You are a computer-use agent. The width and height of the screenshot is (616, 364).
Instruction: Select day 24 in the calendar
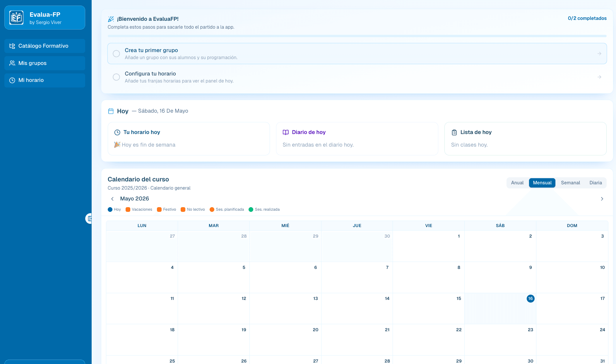tap(572, 340)
